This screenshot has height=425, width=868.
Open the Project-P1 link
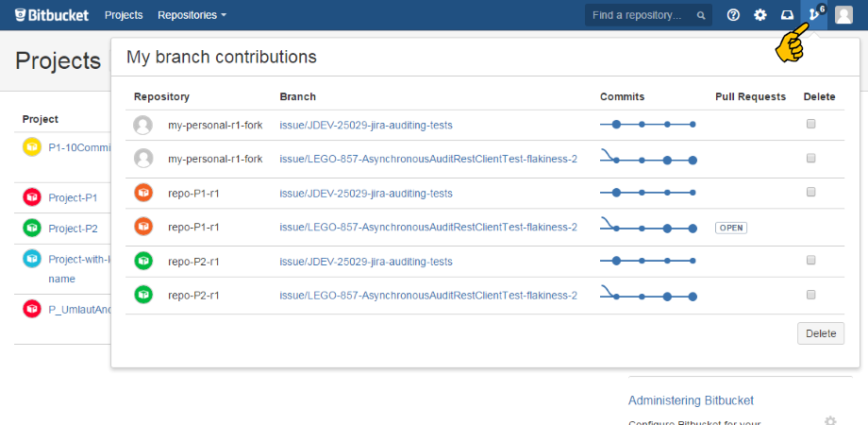73,197
